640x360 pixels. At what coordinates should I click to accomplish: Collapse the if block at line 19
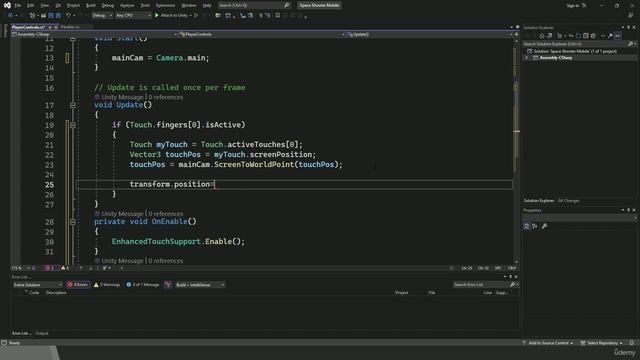point(73,125)
